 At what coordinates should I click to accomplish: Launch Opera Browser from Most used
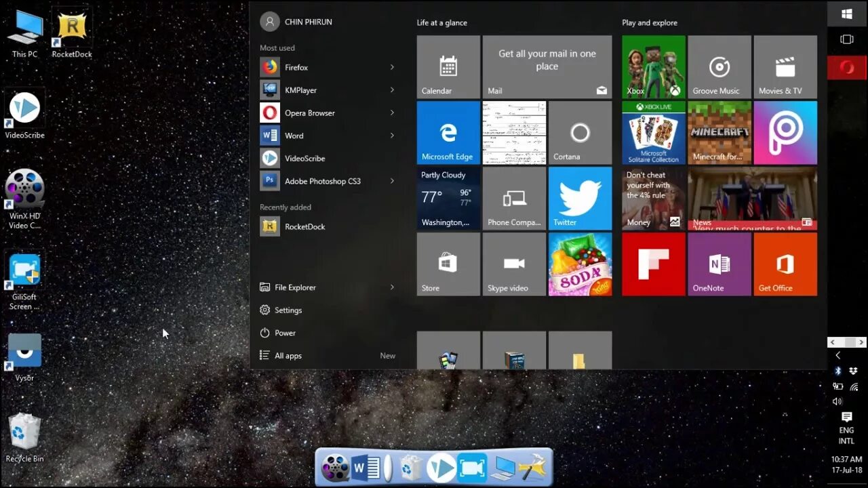click(x=328, y=113)
